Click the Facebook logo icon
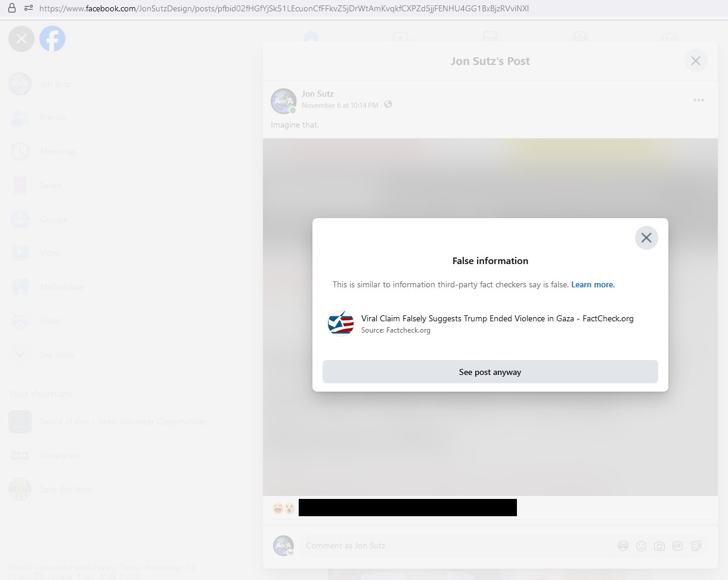The image size is (728, 580). point(52,39)
